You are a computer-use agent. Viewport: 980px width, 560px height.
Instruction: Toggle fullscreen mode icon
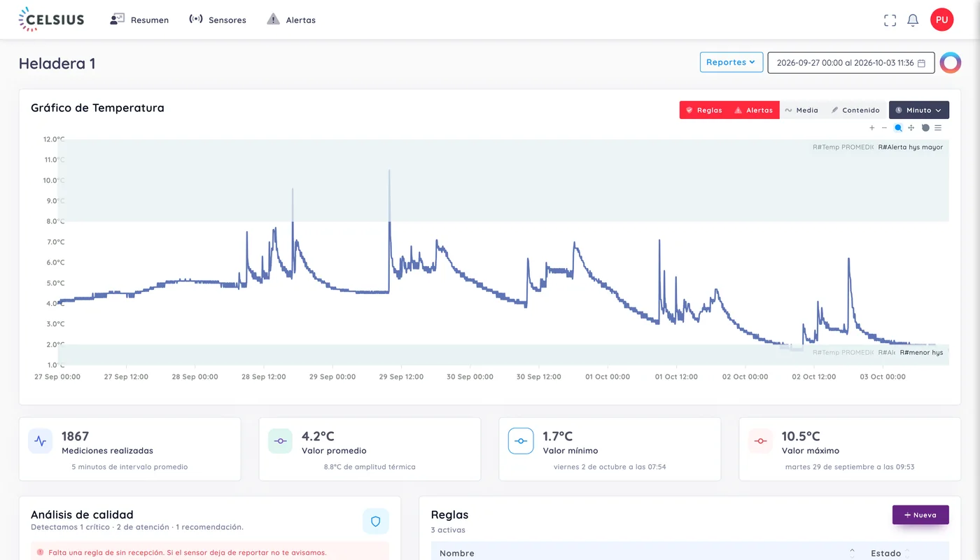coord(890,20)
